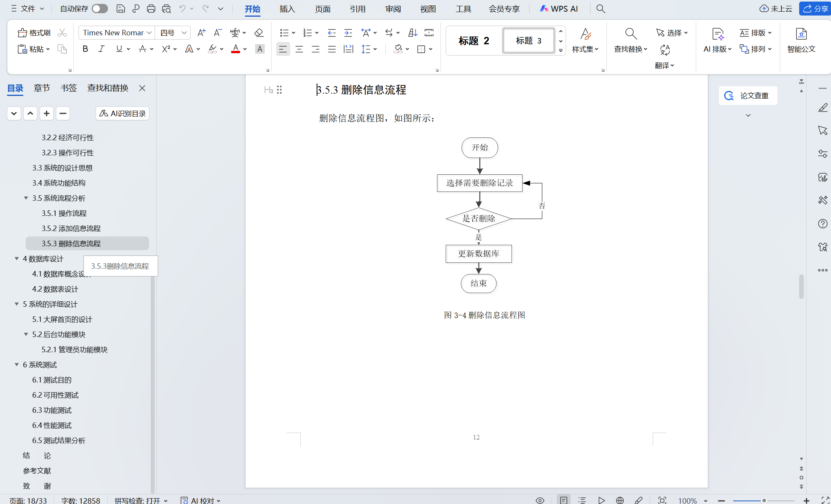Collapse the 4 数据库设计 tree node
The image size is (831, 504).
click(17, 259)
